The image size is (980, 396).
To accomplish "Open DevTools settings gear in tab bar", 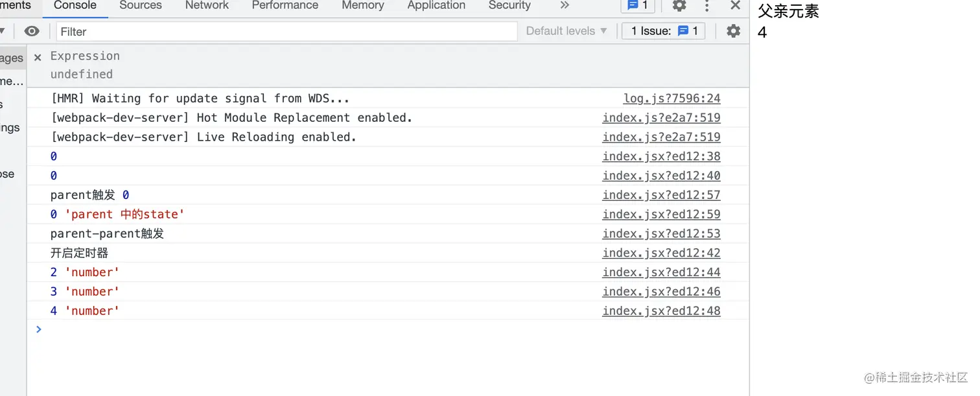I will pyautogui.click(x=679, y=6).
